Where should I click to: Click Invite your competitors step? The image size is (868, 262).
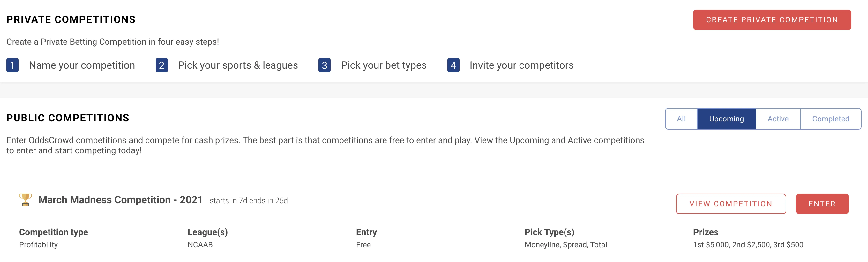[x=522, y=65]
